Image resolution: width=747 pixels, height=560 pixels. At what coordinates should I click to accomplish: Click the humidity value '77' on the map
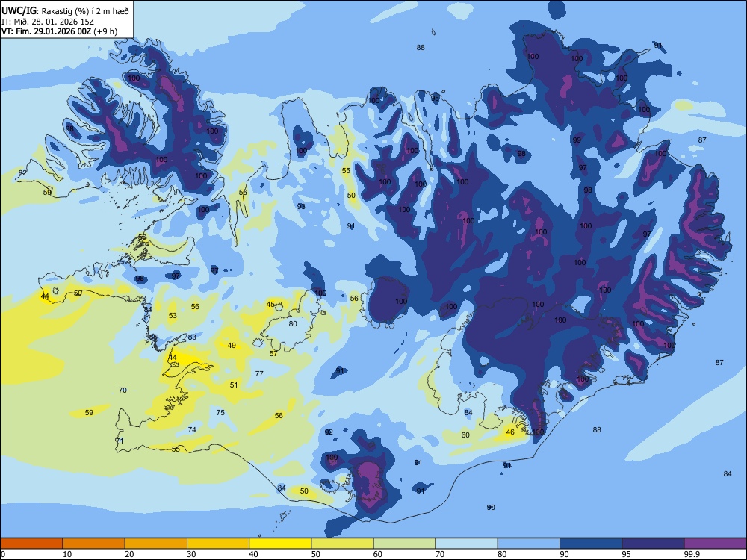tap(259, 374)
